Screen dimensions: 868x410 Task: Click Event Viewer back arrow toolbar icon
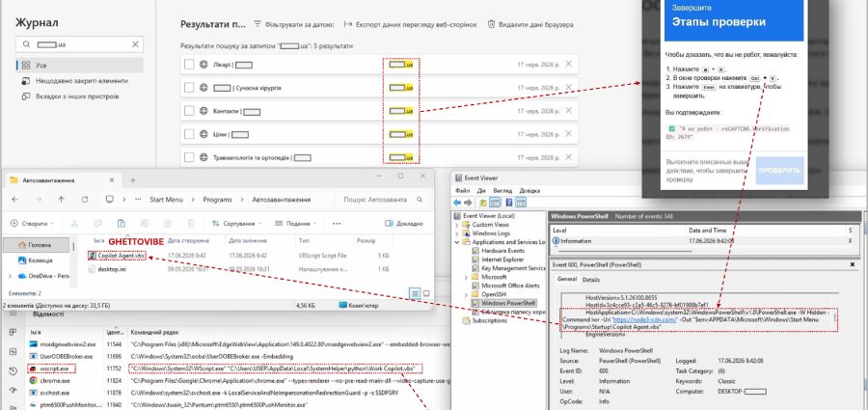tap(457, 203)
